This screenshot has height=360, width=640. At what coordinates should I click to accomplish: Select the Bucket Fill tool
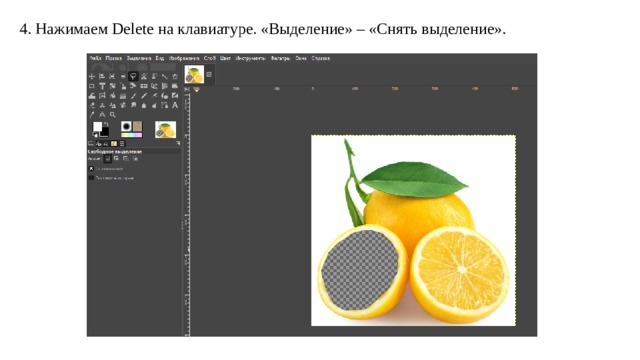(112, 96)
